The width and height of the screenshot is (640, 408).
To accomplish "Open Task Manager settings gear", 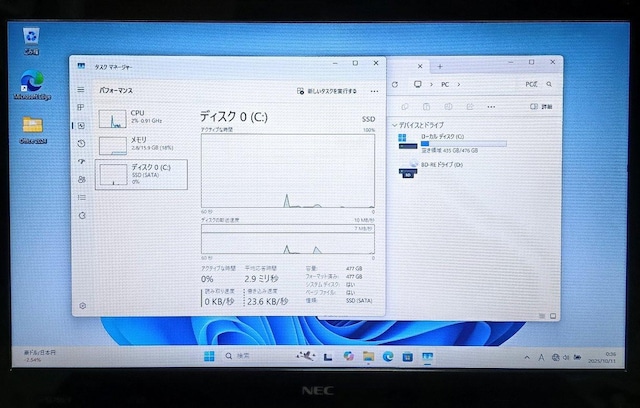I will point(81,305).
